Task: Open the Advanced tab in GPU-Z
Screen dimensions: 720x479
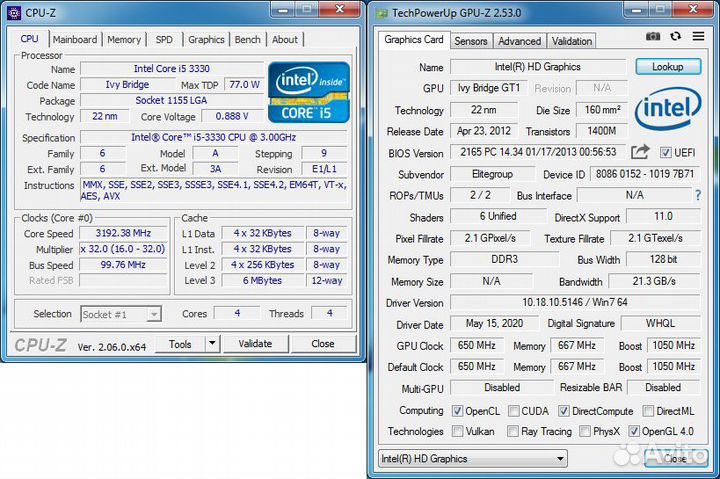Action: coord(519,41)
